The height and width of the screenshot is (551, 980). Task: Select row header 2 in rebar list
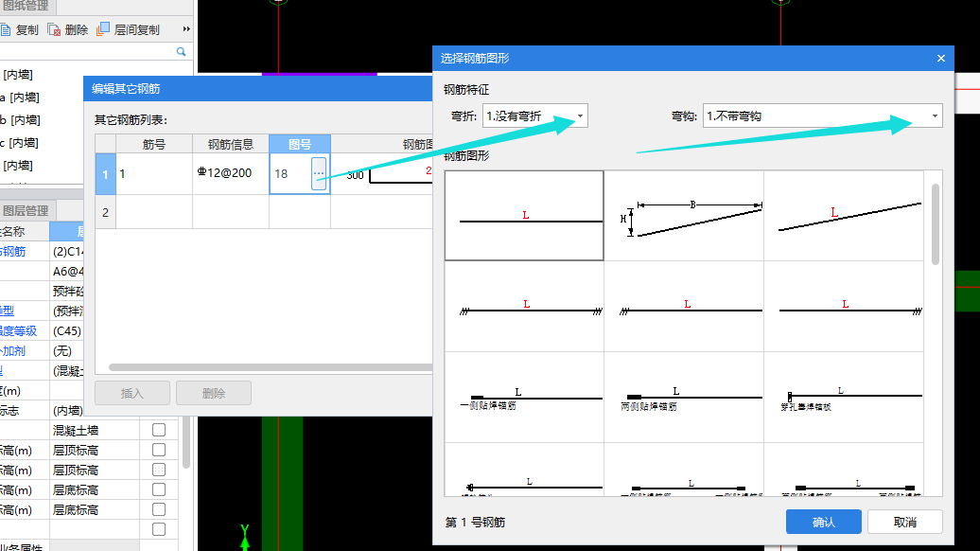(x=105, y=212)
